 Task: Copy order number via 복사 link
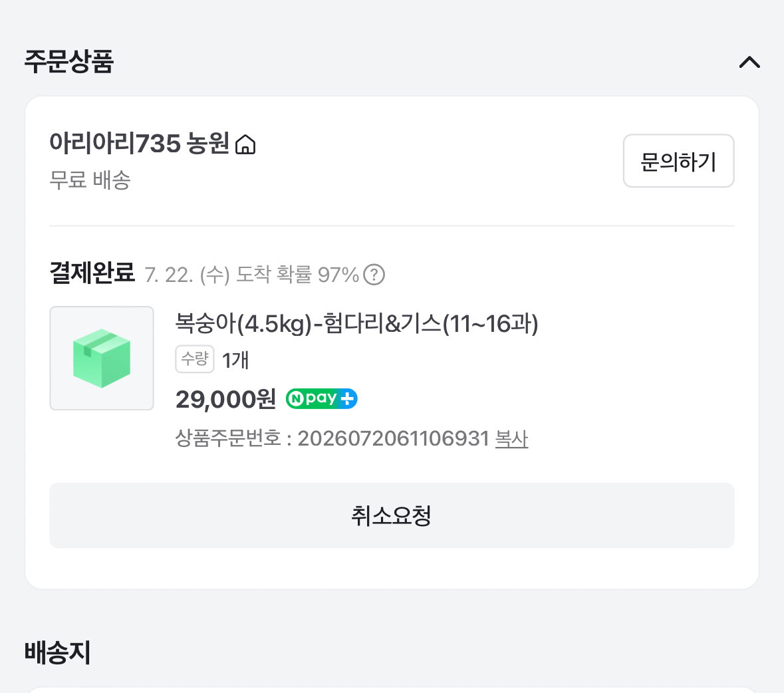(x=511, y=439)
